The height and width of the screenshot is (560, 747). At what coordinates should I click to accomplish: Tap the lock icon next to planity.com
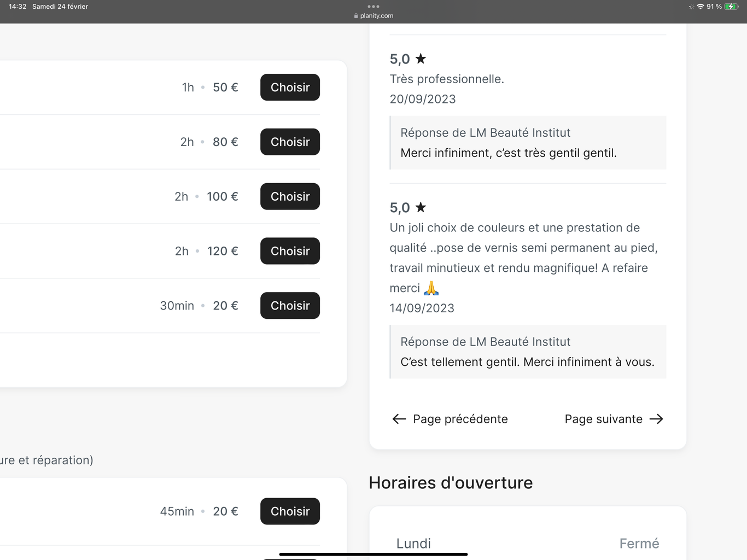click(356, 16)
